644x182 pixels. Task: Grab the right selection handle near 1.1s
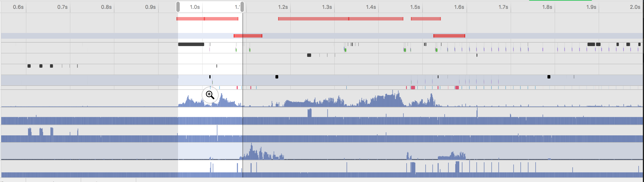tap(242, 7)
